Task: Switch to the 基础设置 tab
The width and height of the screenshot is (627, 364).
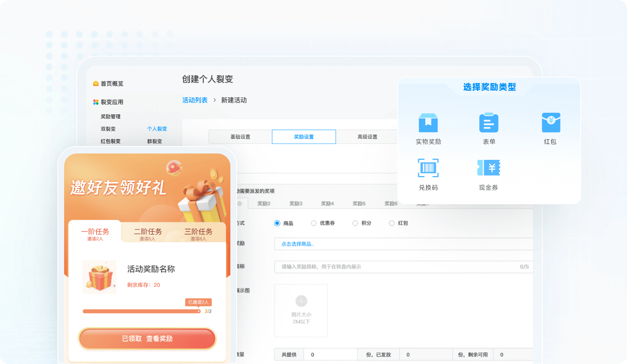Action: click(240, 137)
